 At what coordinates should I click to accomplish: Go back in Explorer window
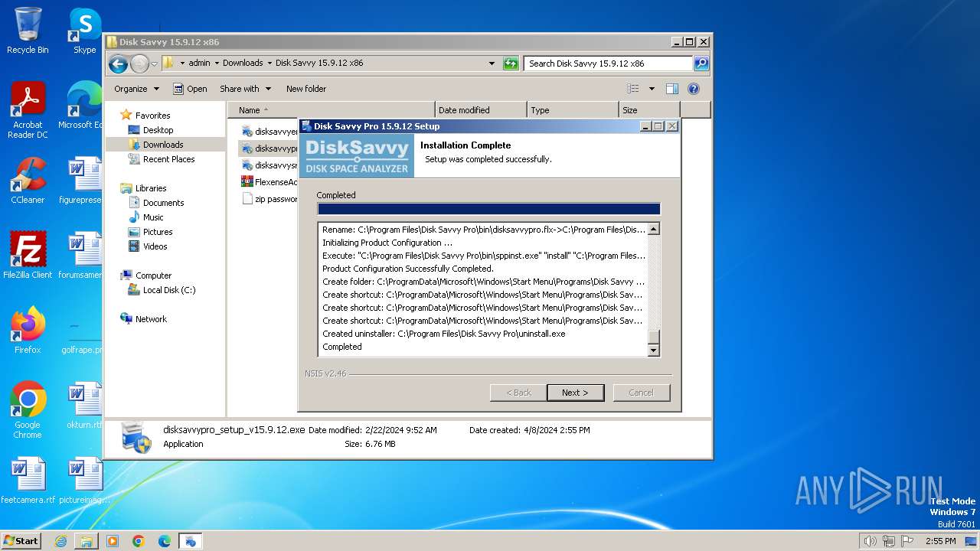click(118, 64)
